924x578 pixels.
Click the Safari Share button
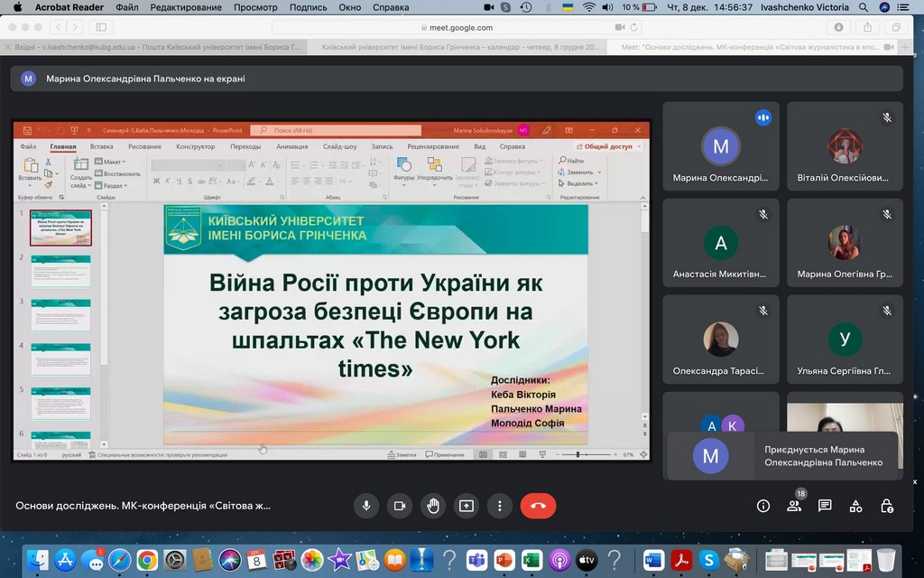(x=869, y=27)
